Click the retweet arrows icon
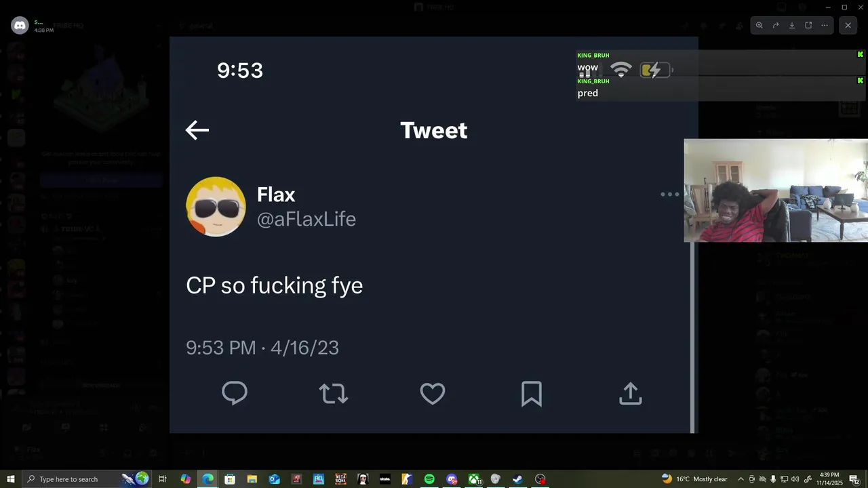 tap(333, 393)
